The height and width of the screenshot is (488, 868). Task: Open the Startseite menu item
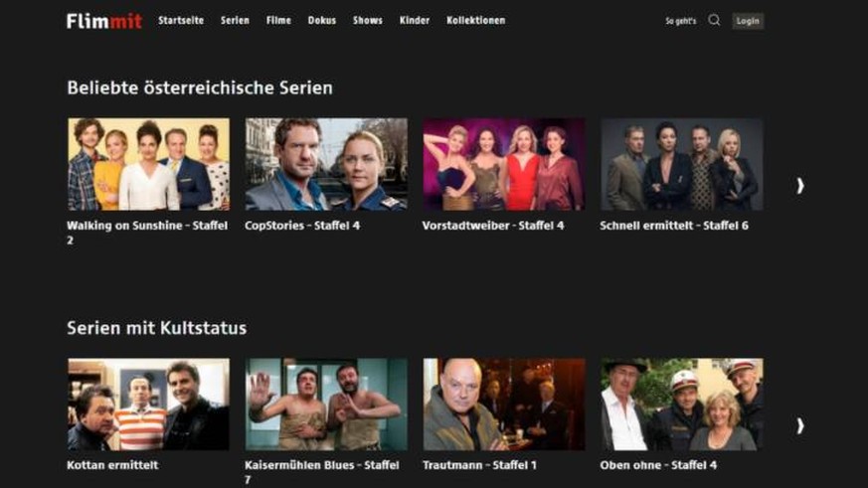(181, 21)
